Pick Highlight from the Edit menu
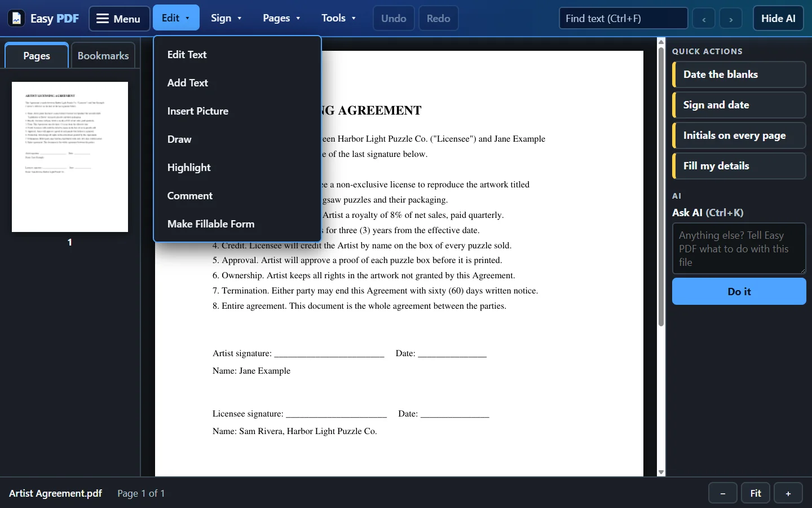This screenshot has width=812, height=508. coord(237,168)
